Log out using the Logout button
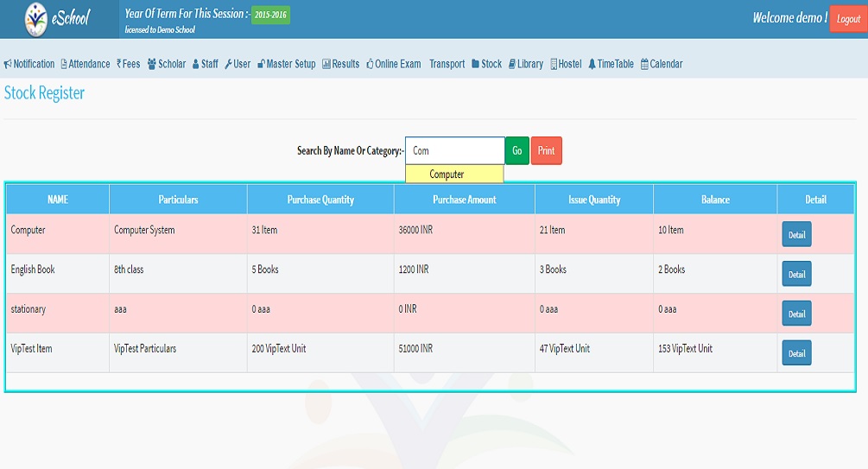The height and width of the screenshot is (469, 868). coord(847,19)
